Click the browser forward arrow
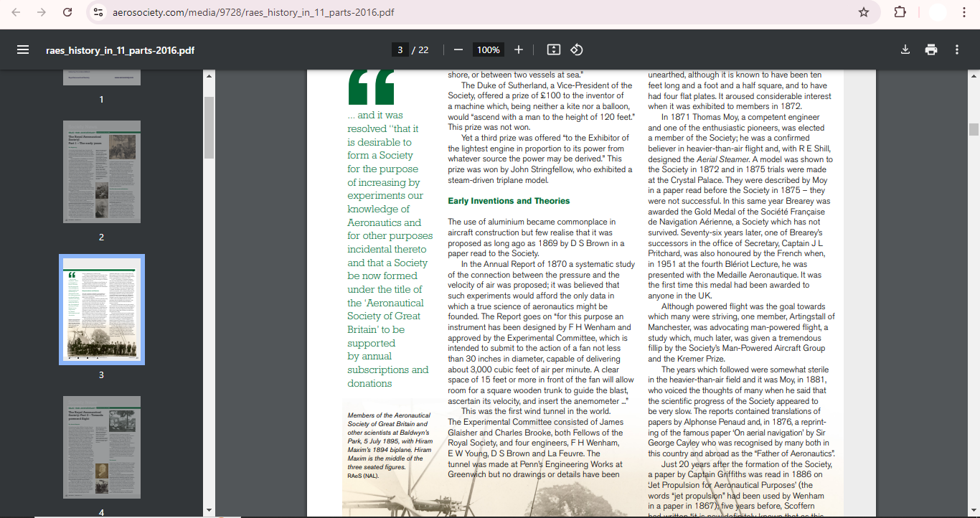This screenshot has width=980, height=518. 42,12
